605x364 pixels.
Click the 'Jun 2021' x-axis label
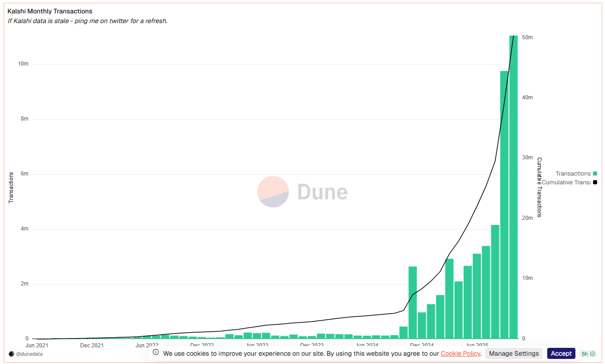(37, 345)
